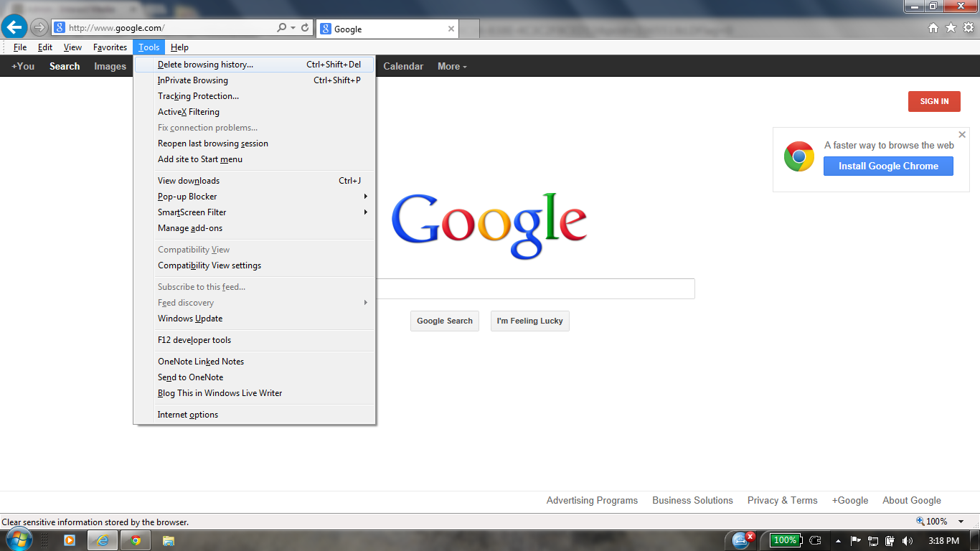
Task: Click the red SIGN IN button
Action: pos(934,101)
